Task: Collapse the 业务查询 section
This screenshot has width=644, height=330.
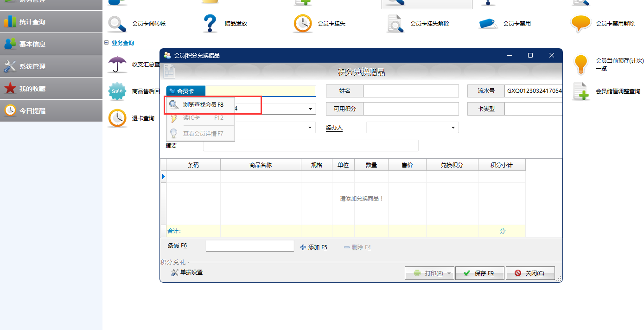Action: click(107, 43)
